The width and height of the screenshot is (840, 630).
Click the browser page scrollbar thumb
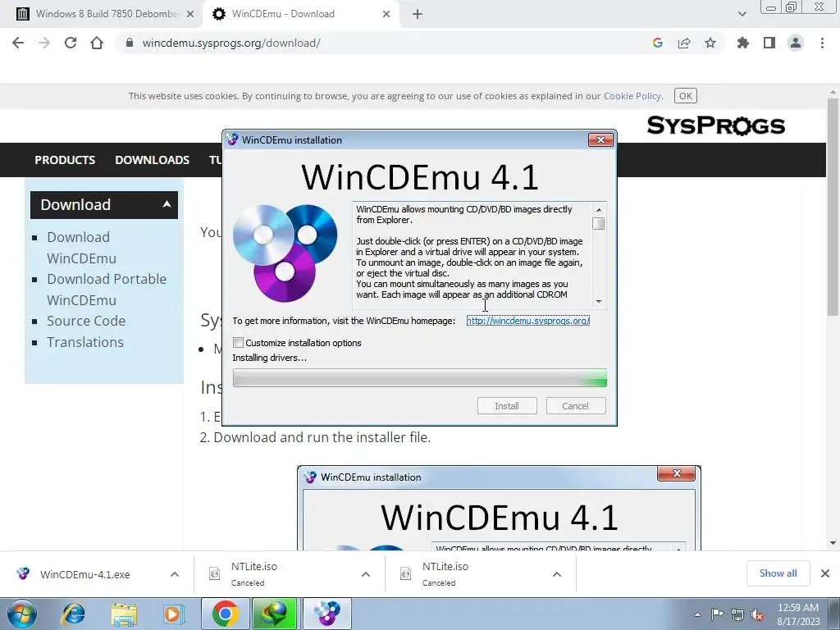(833, 206)
